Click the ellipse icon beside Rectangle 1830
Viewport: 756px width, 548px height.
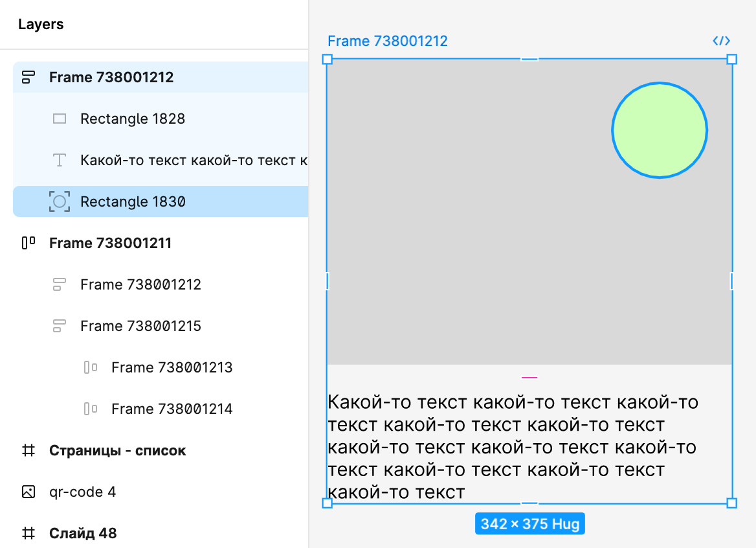60,202
